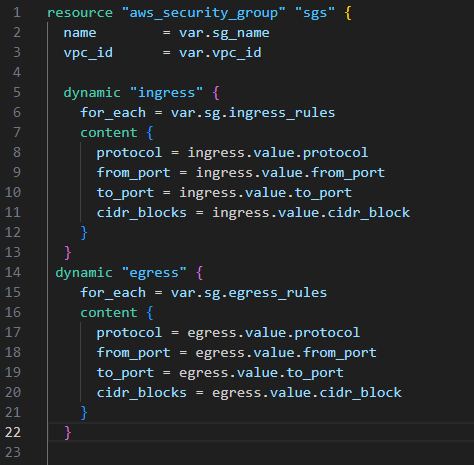This screenshot has width=474, height=465.
Task: Click the blue opening brace on line 16
Action: pos(150,313)
